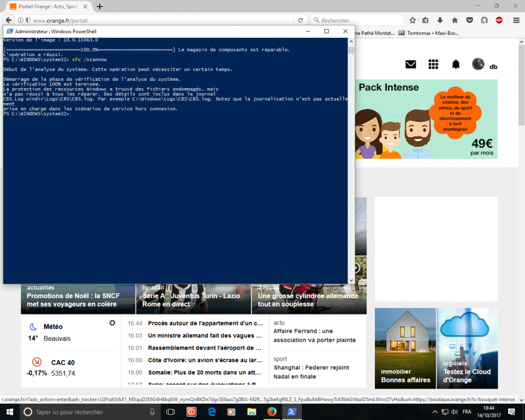Open a new Firefox tab
Screen dimensions: 525x420
coord(100,6)
